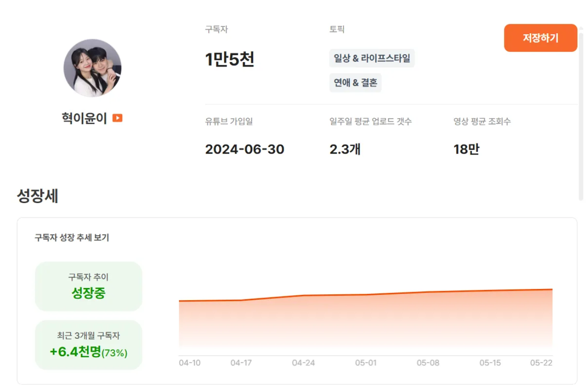The height and width of the screenshot is (390, 588).
Task: Click the join date 2024-06-30
Action: (x=245, y=149)
